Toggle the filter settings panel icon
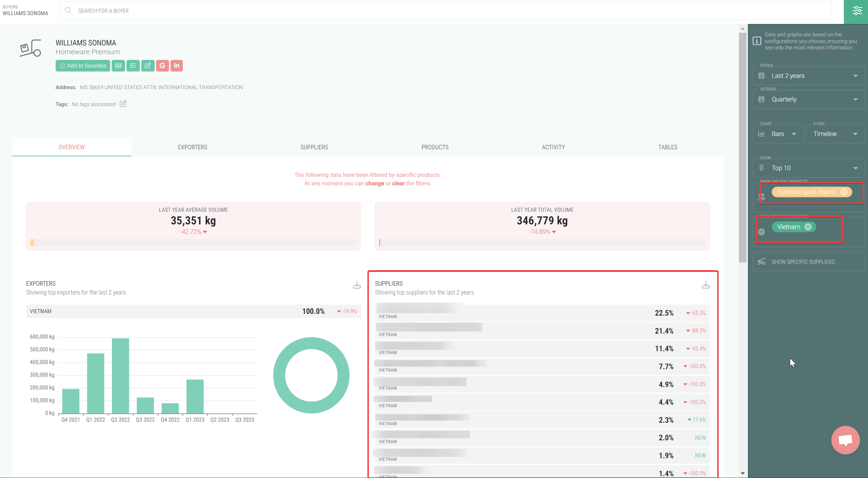Image resolution: width=868 pixels, height=478 pixels. click(857, 11)
